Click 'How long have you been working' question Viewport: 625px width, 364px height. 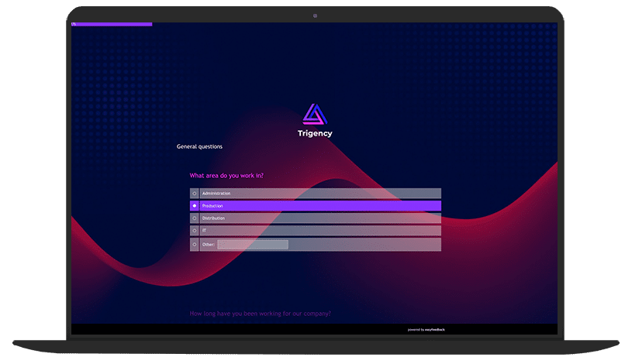pyautogui.click(x=261, y=314)
